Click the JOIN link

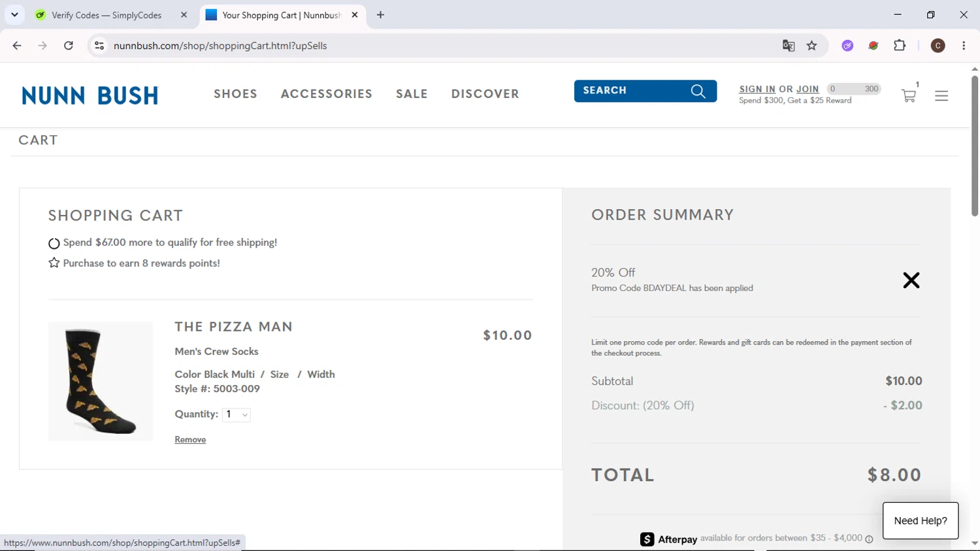click(x=808, y=90)
